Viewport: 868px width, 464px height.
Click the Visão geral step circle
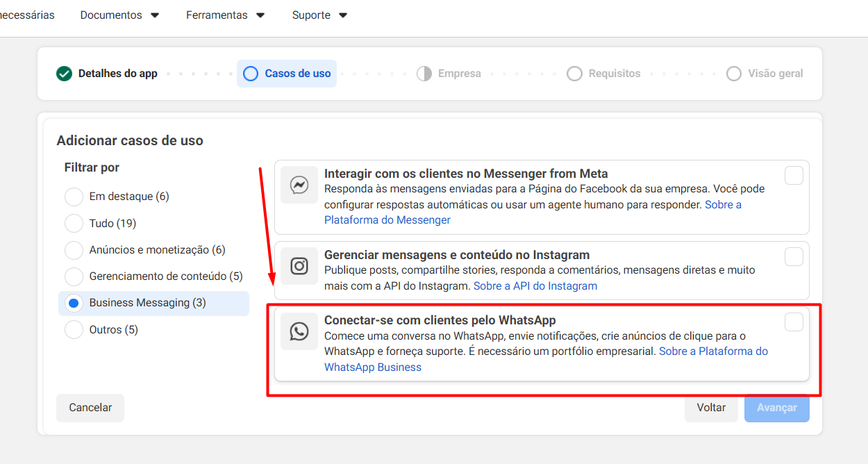734,74
